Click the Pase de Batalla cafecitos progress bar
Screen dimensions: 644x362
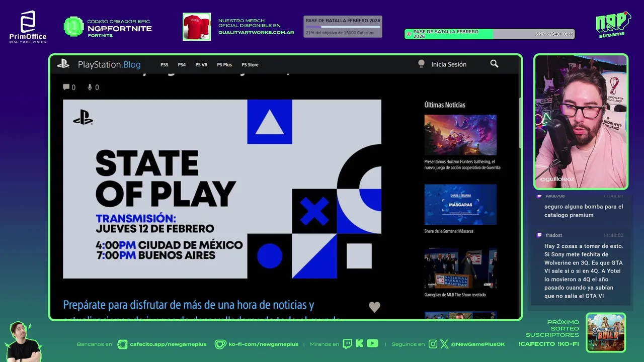click(x=343, y=27)
